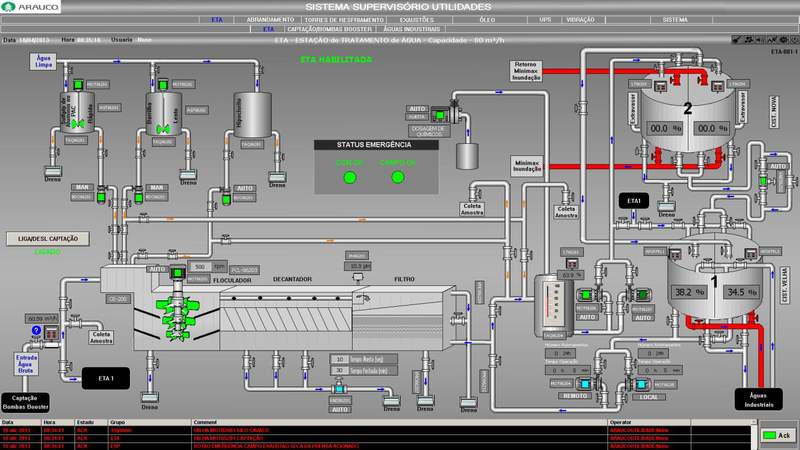Click tank 1 left level transmitter icon
This screenshot has height=450, width=800.
pyautogui.click(x=674, y=254)
